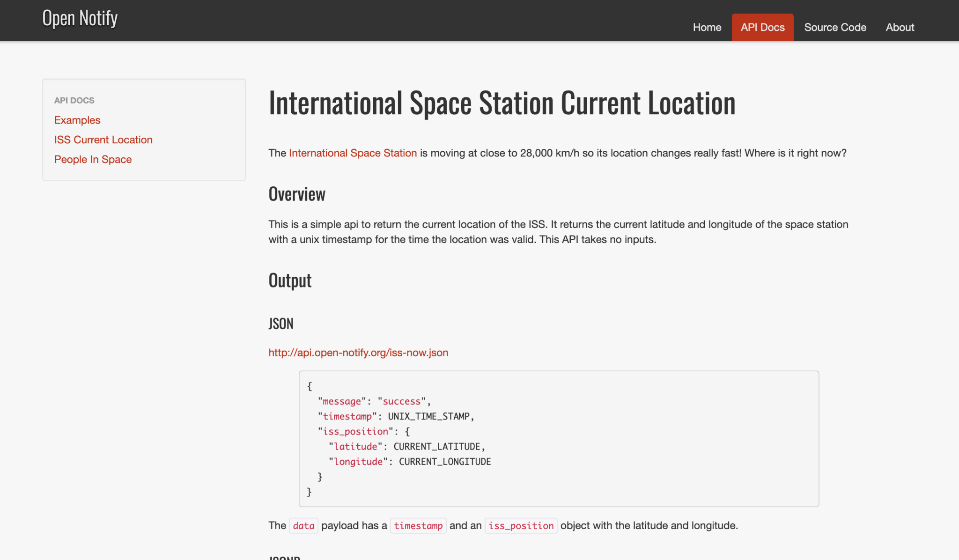Click the Overview section heading
Image resolution: width=959 pixels, height=560 pixels.
[x=297, y=194]
